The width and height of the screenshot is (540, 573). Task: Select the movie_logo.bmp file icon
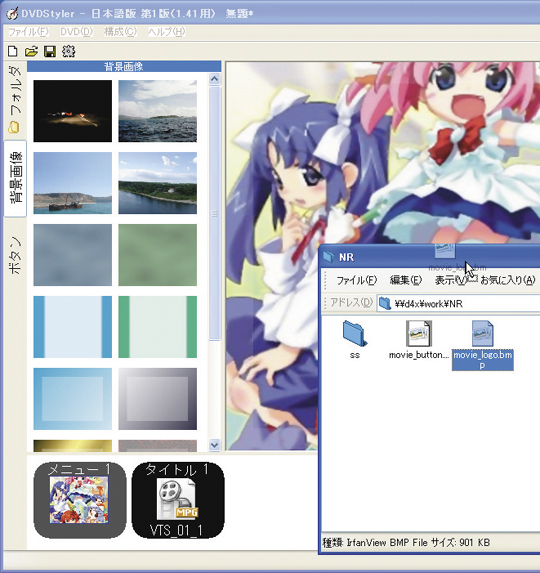tap(483, 333)
